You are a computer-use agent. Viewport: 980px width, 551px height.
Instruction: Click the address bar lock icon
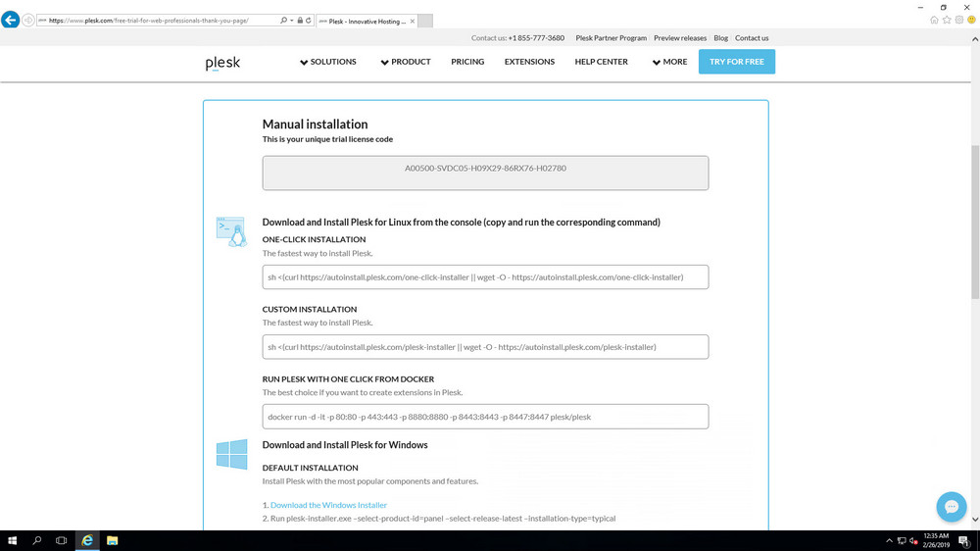coord(300,21)
